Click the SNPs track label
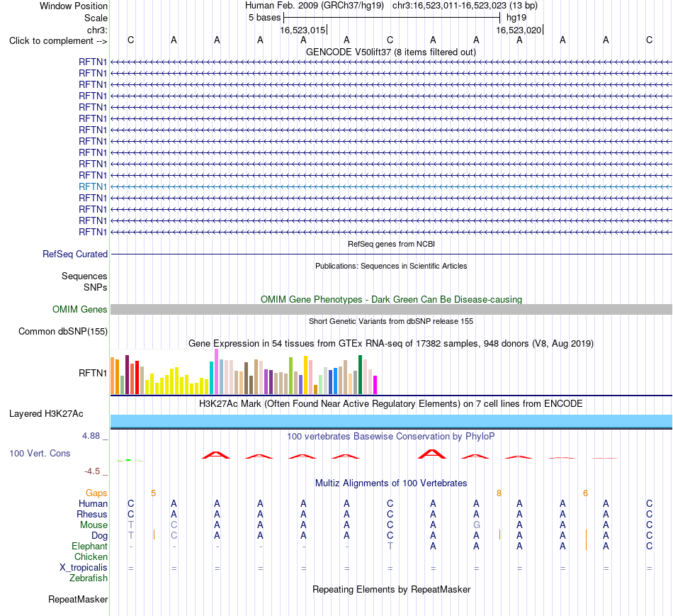The image size is (673, 616). (96, 287)
